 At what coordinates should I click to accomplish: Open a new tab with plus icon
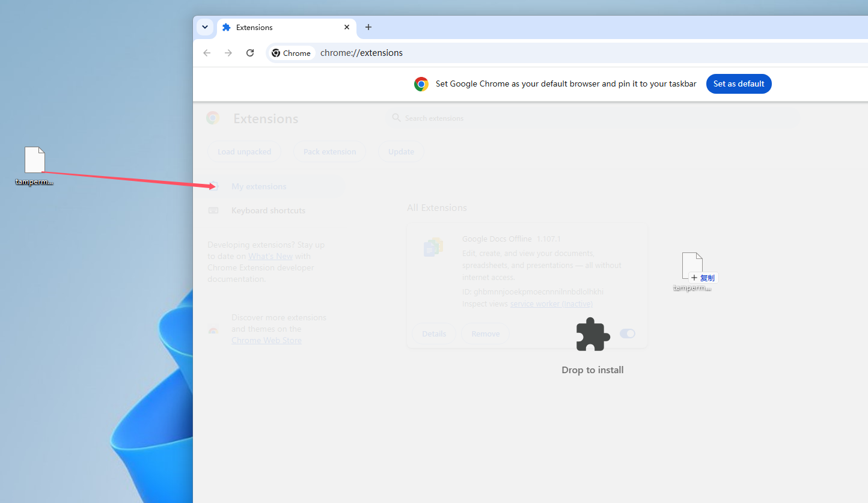368,27
